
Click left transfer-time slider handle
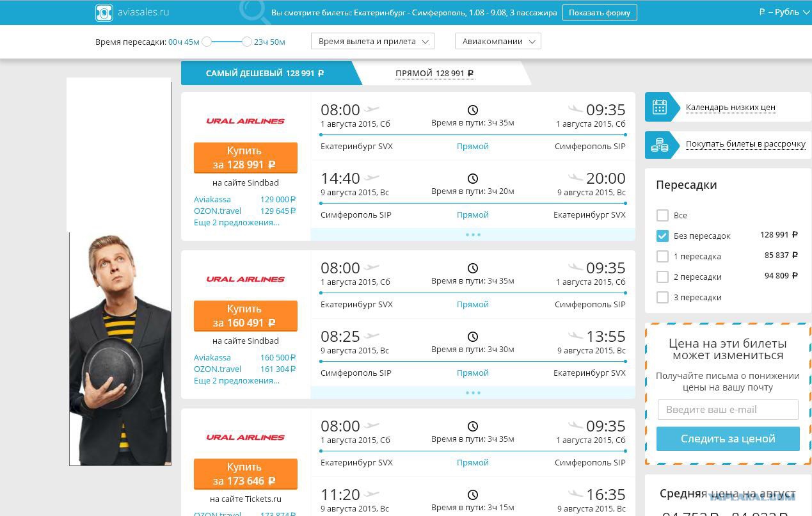207,42
